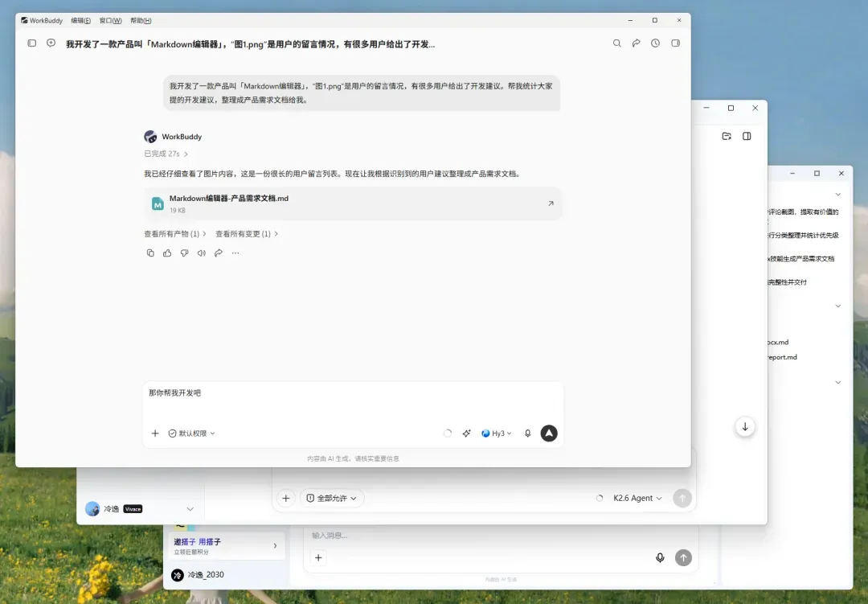The height and width of the screenshot is (604, 868).
Task: Collapse second section chevron in right window
Action: pos(837,306)
